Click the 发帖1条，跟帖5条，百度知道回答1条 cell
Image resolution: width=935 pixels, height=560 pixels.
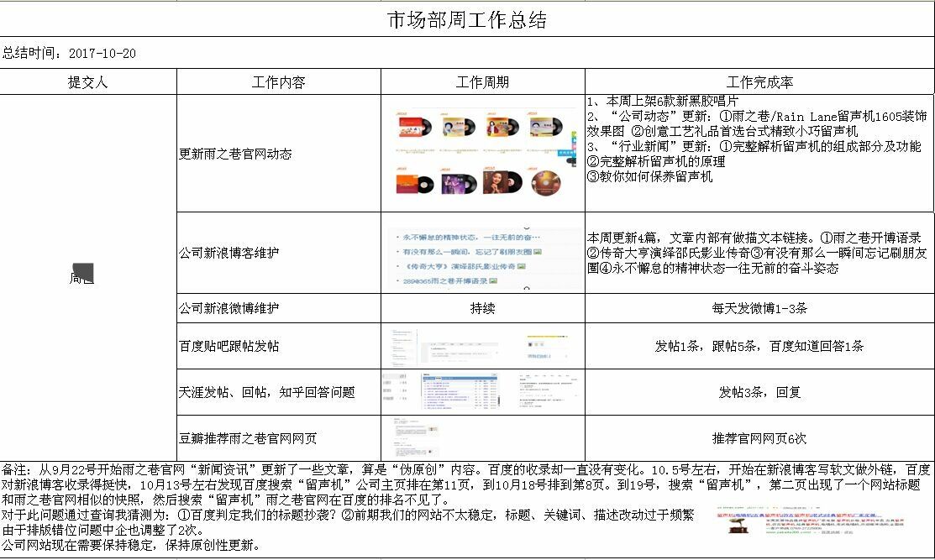coord(759,346)
